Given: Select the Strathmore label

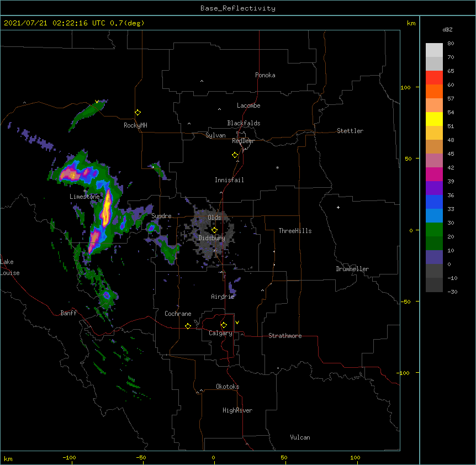Looking at the screenshot, I should (x=285, y=336).
